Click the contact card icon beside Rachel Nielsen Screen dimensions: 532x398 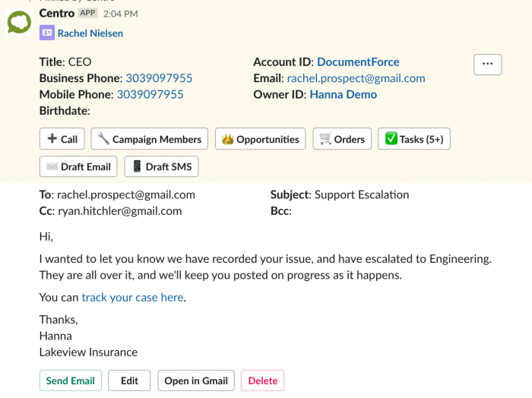click(x=47, y=33)
